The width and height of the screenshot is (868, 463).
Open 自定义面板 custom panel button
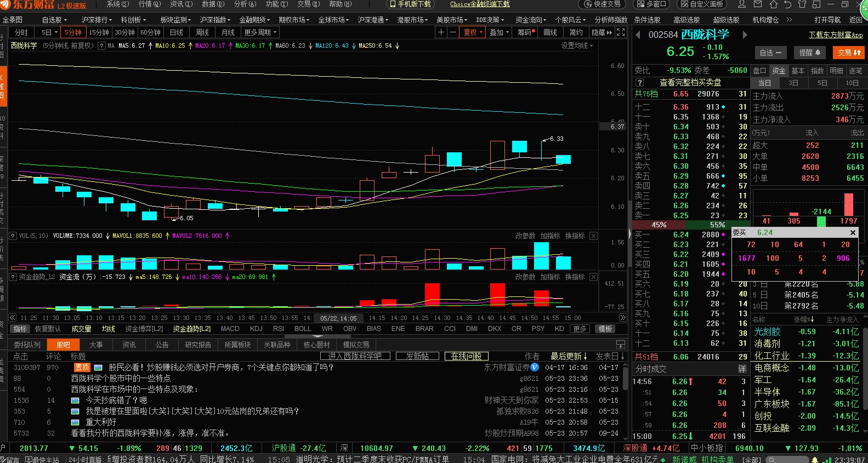coord(702,4)
